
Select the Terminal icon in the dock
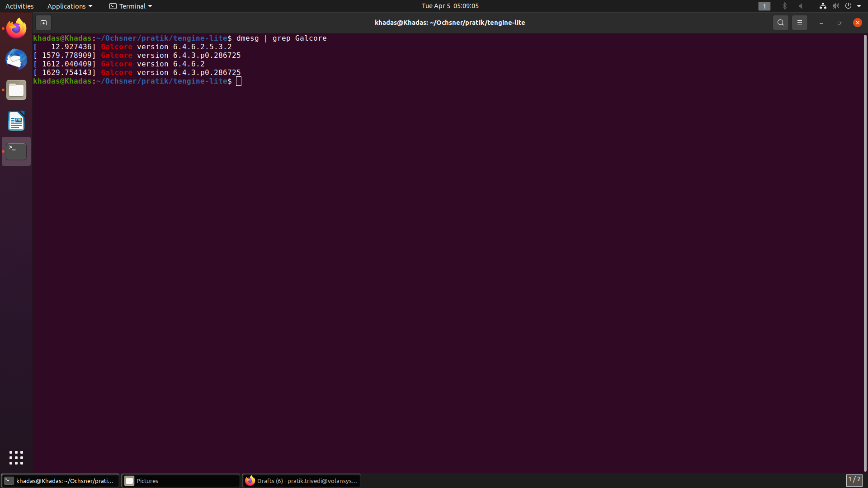click(x=16, y=151)
